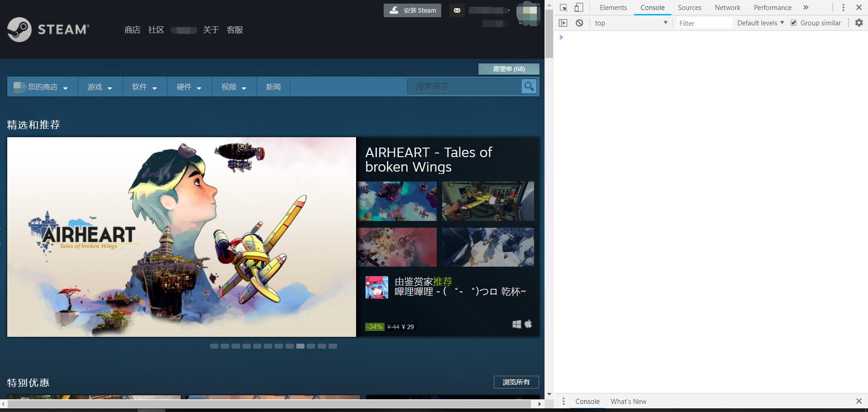
Task: Expand the 硬件 dropdown menu
Action: (x=189, y=86)
